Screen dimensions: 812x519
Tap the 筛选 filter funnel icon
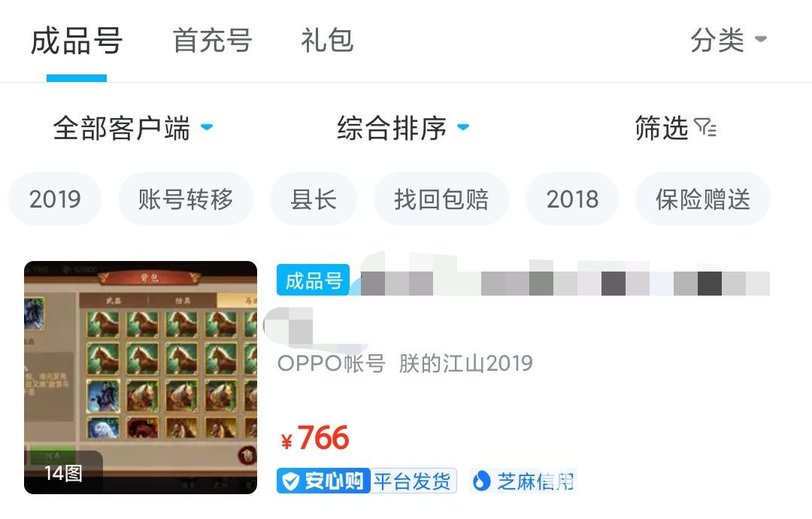705,127
